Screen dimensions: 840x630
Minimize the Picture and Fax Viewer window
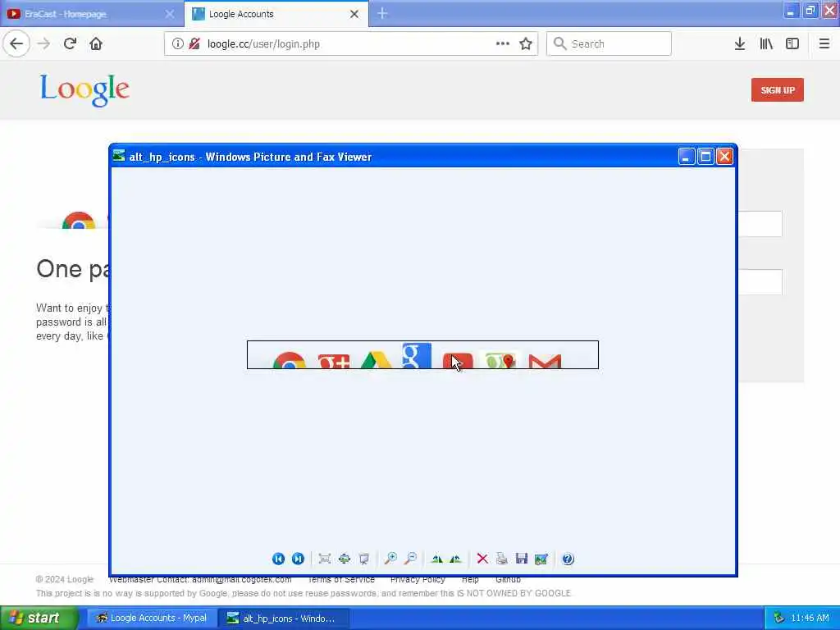pyautogui.click(x=687, y=157)
